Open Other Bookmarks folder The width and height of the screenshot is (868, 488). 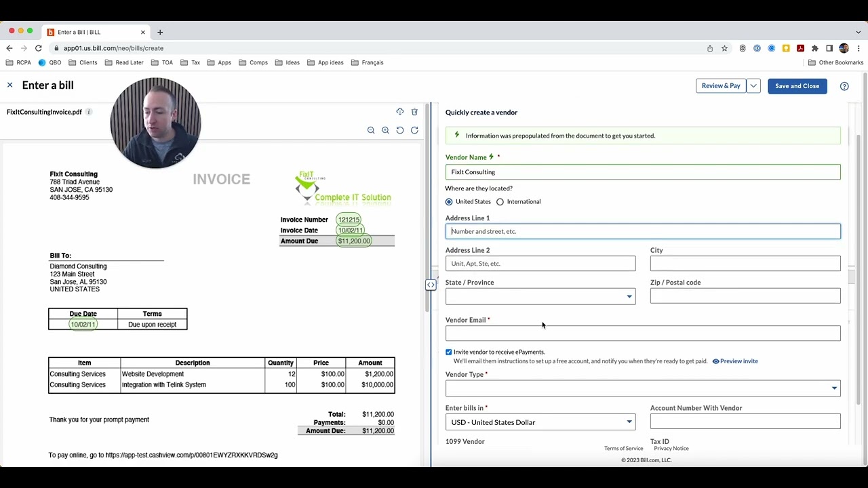835,62
